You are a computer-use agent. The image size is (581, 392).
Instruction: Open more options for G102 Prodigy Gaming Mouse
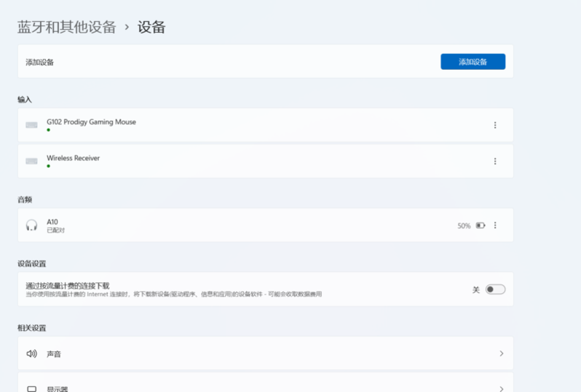(495, 125)
